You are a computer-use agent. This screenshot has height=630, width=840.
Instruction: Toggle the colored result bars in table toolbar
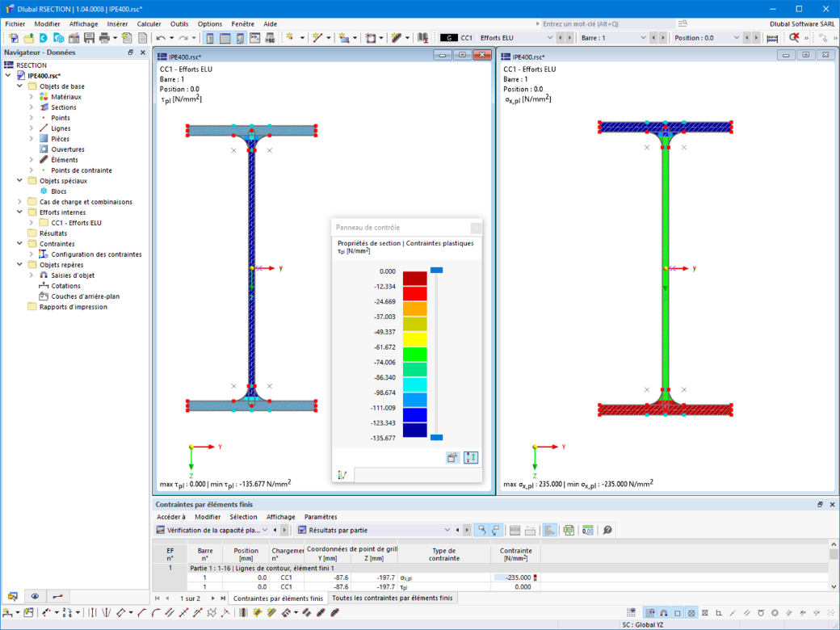click(549, 531)
